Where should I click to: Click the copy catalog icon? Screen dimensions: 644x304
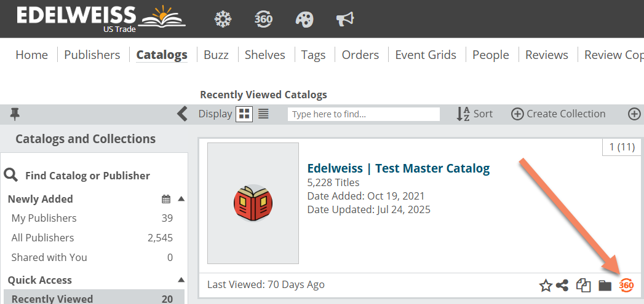click(584, 285)
